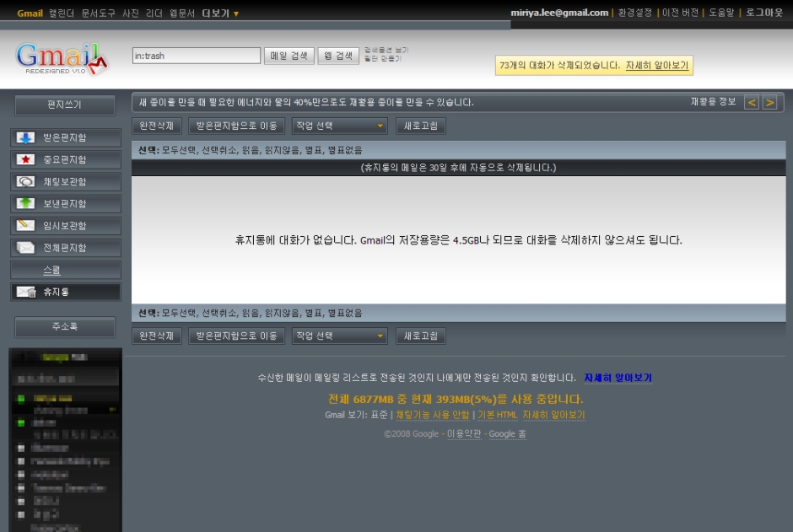Click the blue 자세히 알아보기 link after the mailing-list tip
The width and height of the screenshot is (793, 532).
tap(618, 378)
